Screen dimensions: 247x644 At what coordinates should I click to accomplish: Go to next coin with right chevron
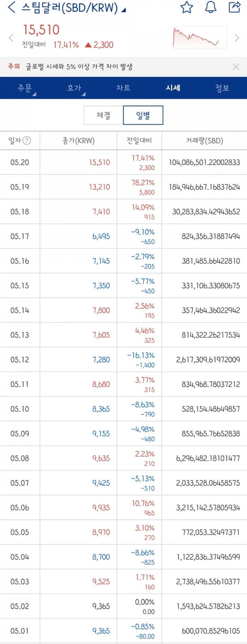237,38
